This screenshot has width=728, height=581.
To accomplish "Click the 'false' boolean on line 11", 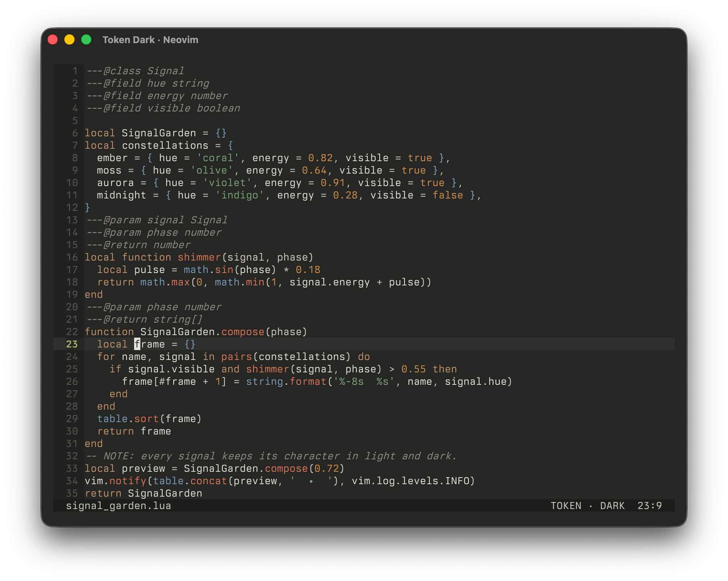I will tap(448, 195).
